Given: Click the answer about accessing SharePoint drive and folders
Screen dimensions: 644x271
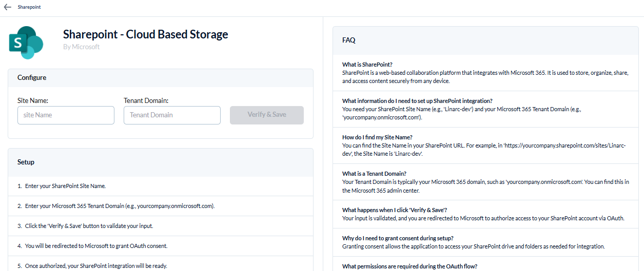Looking at the screenshot, I should [x=474, y=246].
